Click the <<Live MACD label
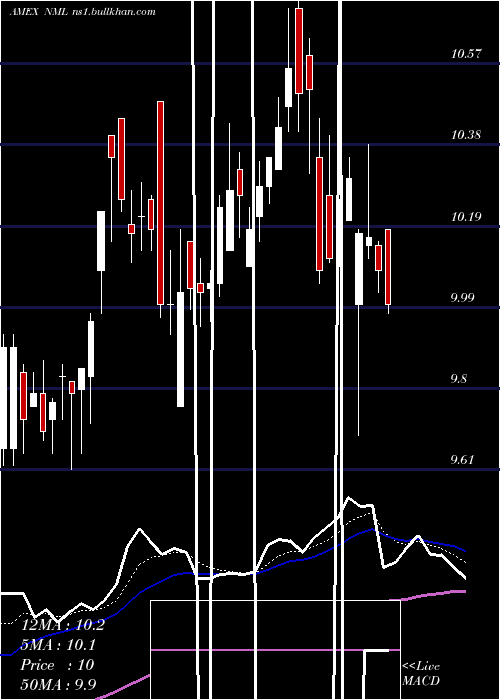 421,674
